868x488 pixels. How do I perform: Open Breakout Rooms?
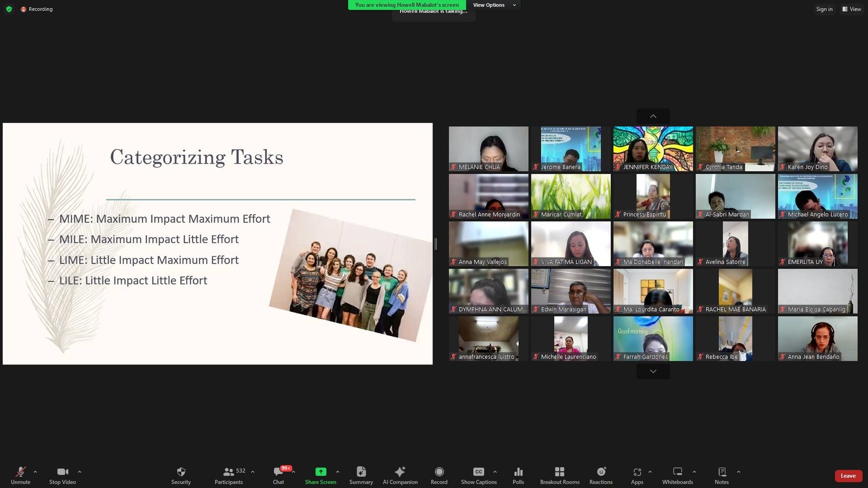(559, 475)
